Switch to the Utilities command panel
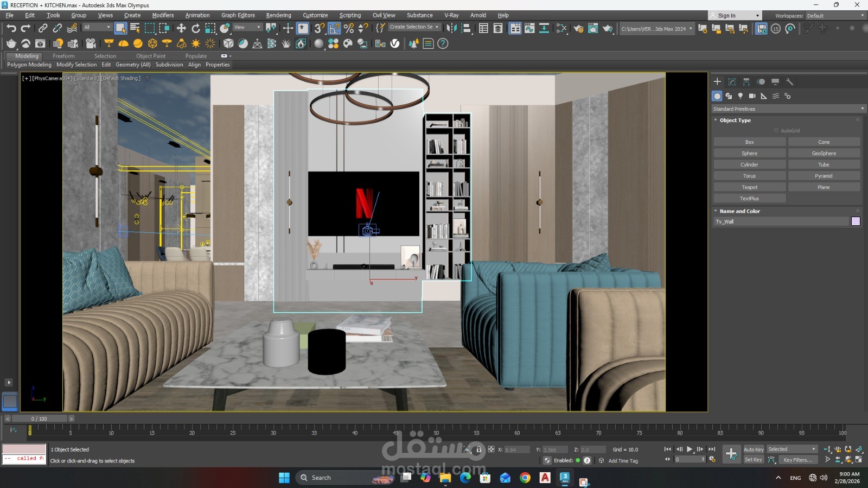 point(790,81)
